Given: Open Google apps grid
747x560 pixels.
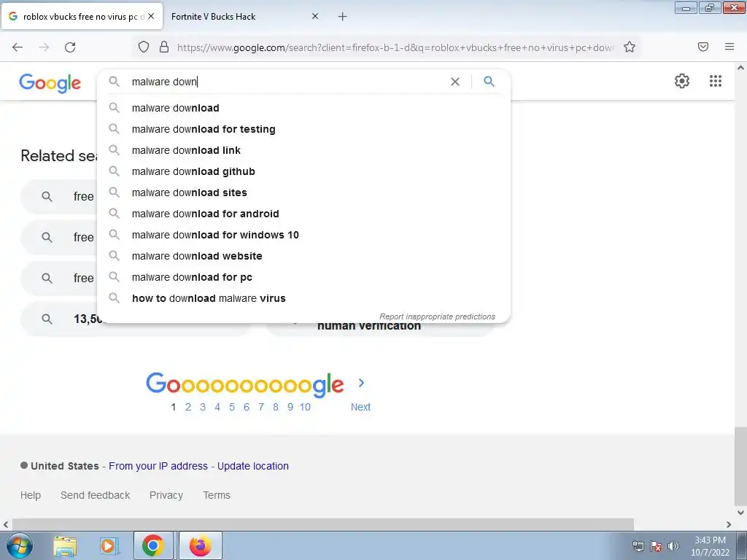Looking at the screenshot, I should click(x=716, y=81).
